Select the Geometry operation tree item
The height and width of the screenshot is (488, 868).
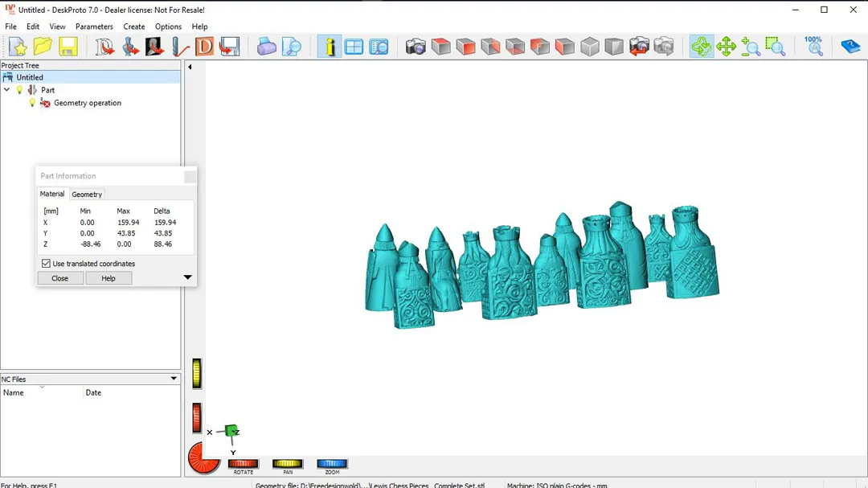[88, 103]
